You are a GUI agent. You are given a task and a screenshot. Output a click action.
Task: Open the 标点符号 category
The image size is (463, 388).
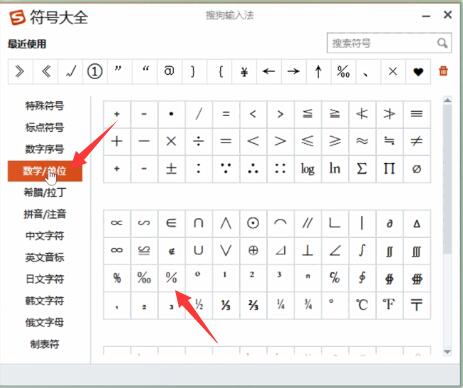(45, 128)
